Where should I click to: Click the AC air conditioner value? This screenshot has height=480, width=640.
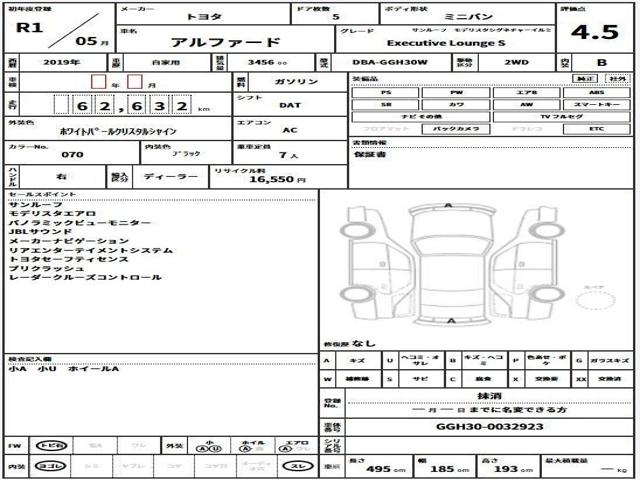click(x=290, y=130)
